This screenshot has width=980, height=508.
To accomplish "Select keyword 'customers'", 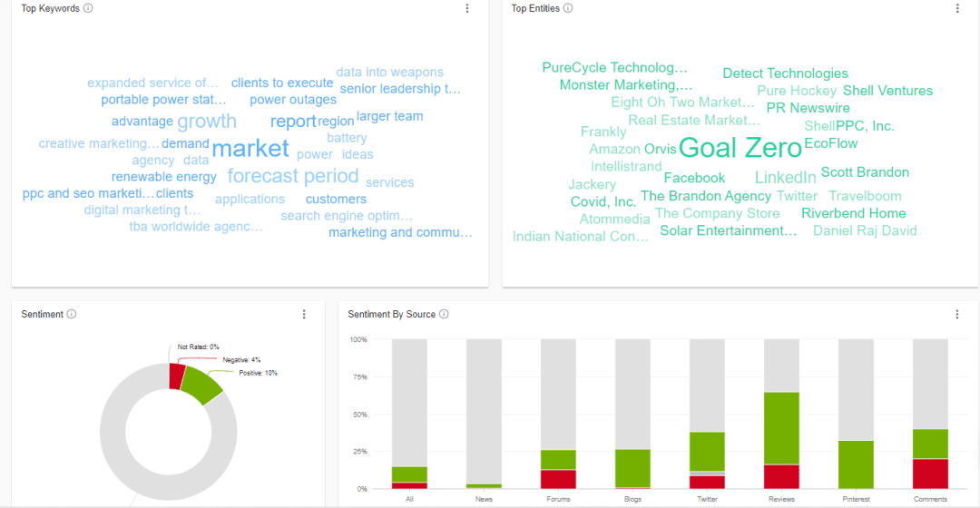I will click(336, 200).
